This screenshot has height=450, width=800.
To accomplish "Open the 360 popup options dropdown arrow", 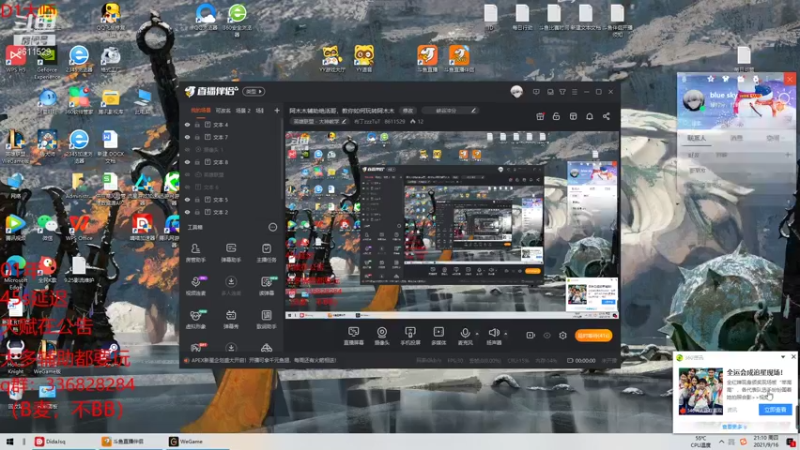I will click(783, 357).
